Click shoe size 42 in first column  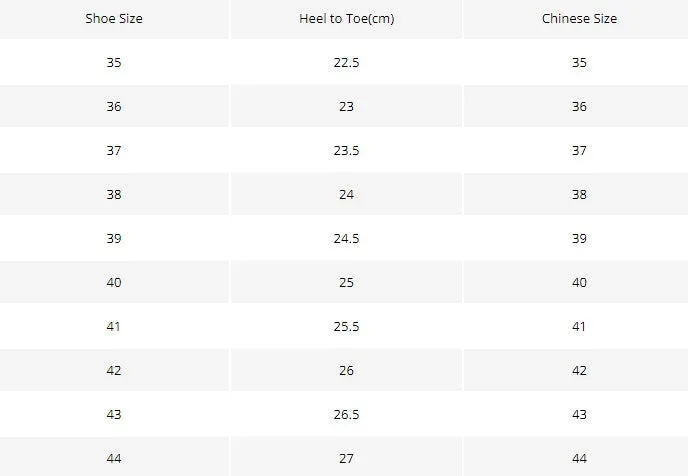114,370
